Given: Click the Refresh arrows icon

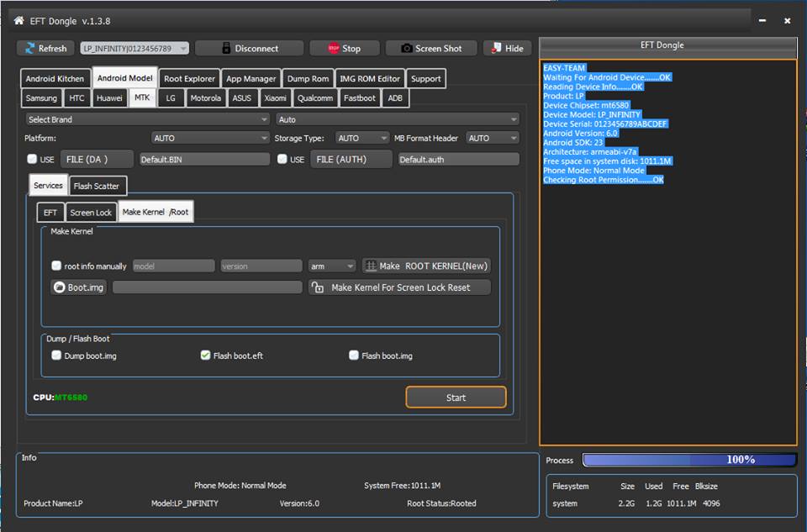Looking at the screenshot, I should coord(30,49).
